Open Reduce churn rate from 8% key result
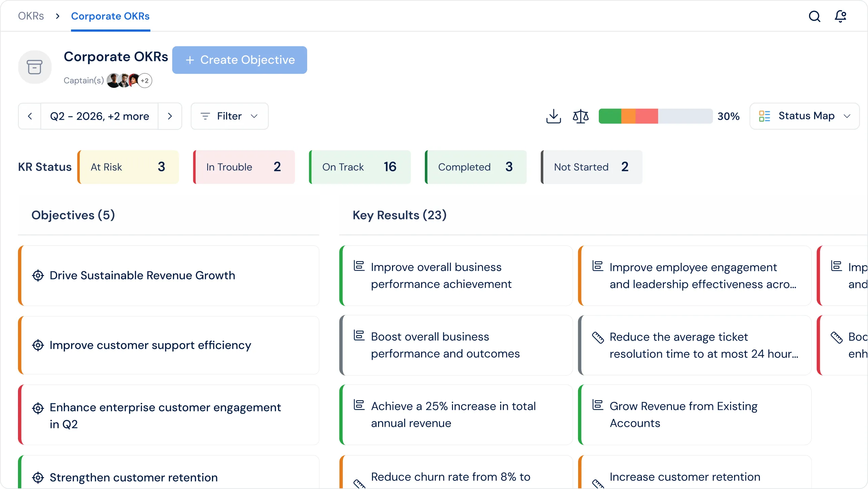Screen dimensions: 868x489 pyautogui.click(x=456, y=472)
